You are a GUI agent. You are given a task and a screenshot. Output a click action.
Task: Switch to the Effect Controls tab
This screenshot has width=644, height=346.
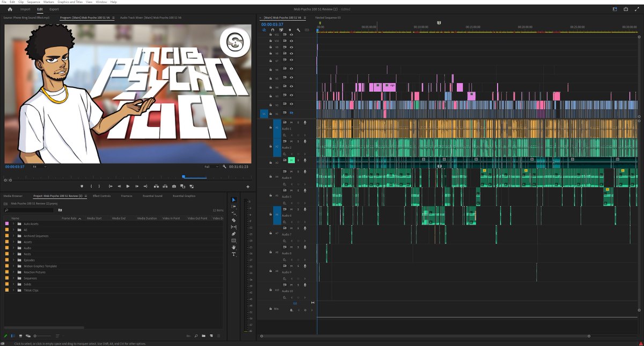click(101, 196)
